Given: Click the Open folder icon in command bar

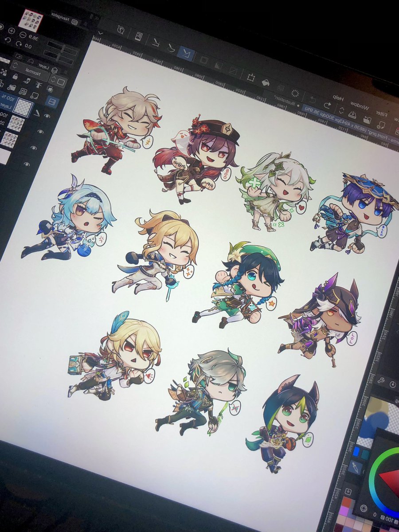Looking at the screenshot, I should [368, 120].
